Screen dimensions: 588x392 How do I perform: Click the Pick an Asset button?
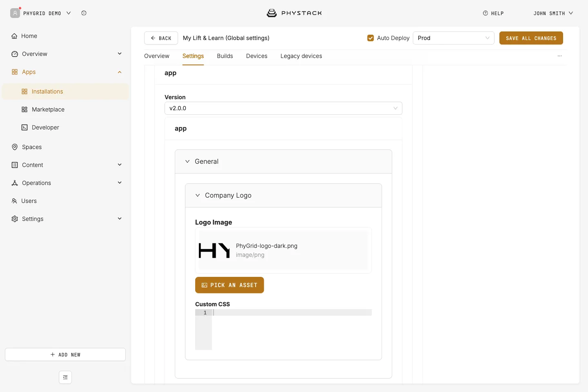tap(229, 285)
